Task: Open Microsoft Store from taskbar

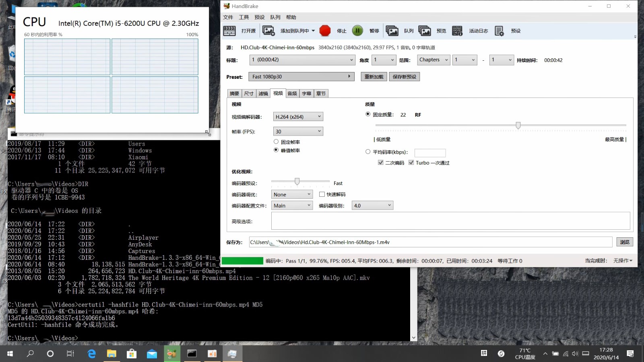Action: tap(132, 354)
